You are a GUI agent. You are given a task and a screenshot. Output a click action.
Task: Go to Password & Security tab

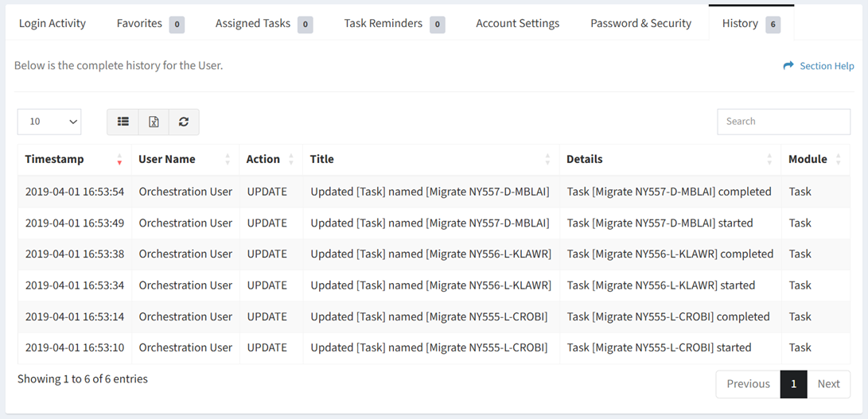[x=641, y=23]
